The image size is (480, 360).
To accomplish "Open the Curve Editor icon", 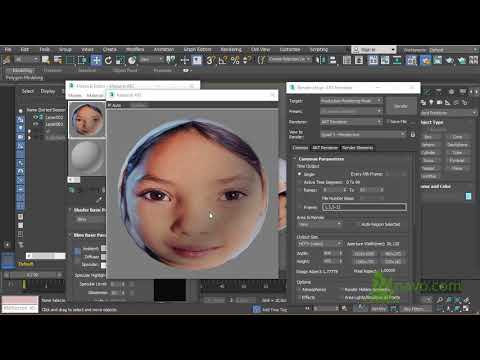I will click(385, 60).
